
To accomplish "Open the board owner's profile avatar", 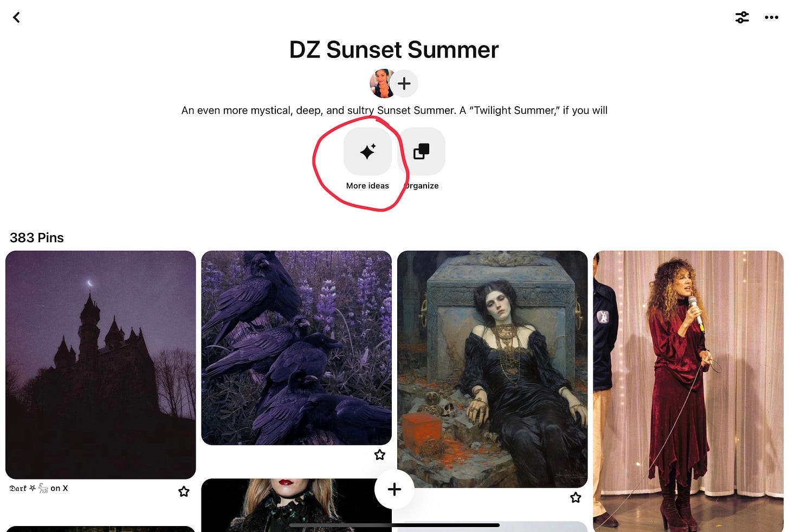I will point(381,83).
